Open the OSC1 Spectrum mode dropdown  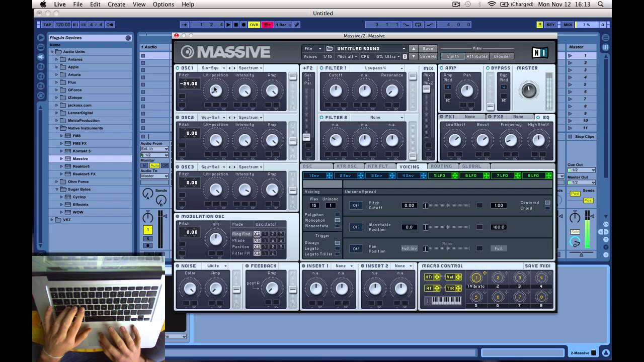[x=250, y=68]
